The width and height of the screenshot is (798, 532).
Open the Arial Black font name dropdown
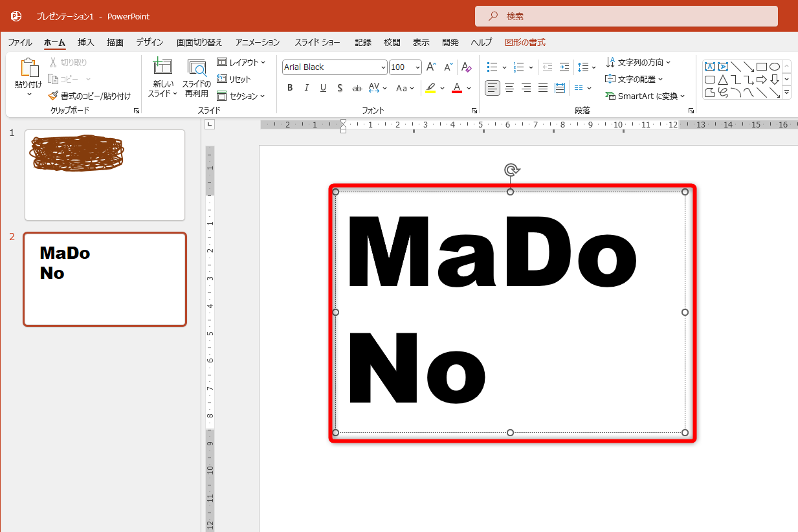point(383,67)
